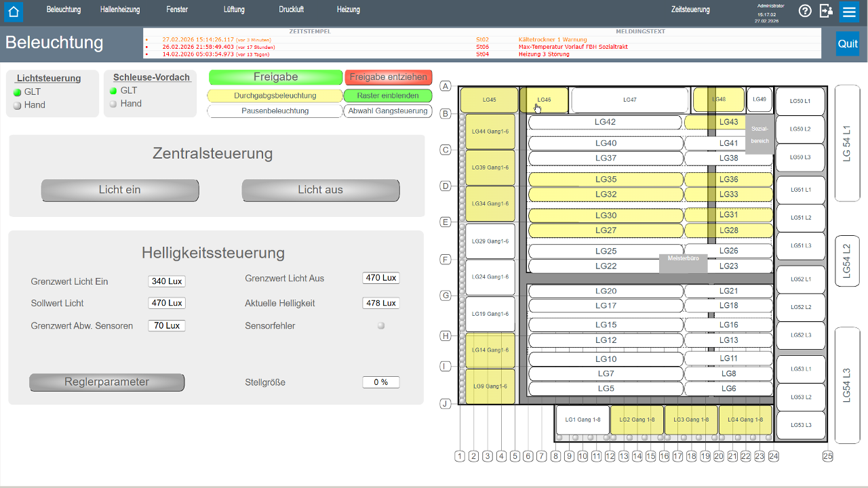Click the home icon in top bar
This screenshot has height=488, width=868.
(x=14, y=12)
